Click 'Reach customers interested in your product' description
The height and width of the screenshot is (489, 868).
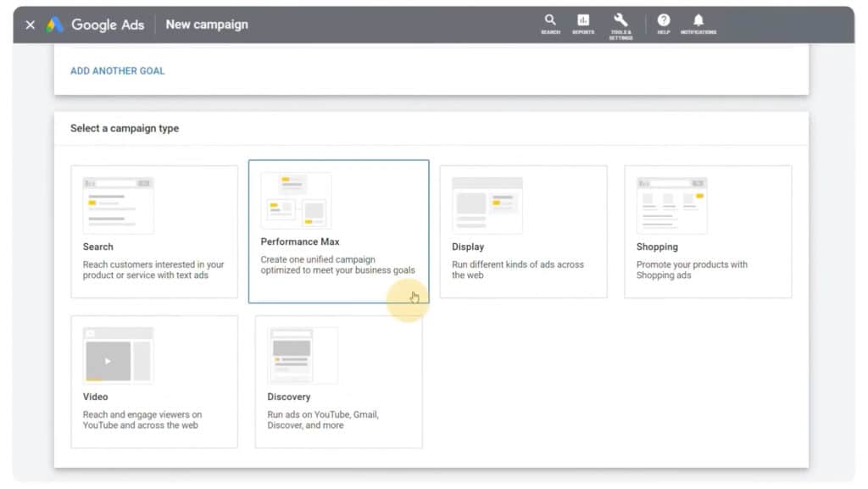click(153, 270)
